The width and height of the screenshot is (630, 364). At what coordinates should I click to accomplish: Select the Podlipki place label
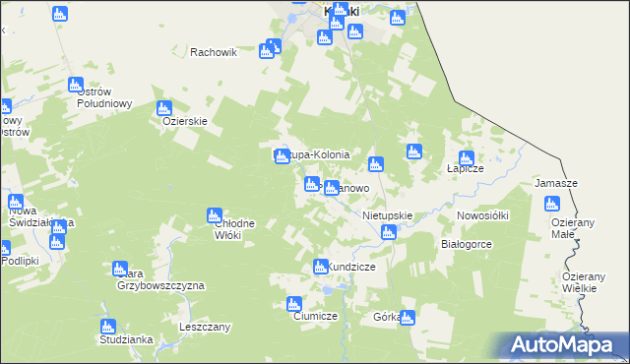coord(20,261)
